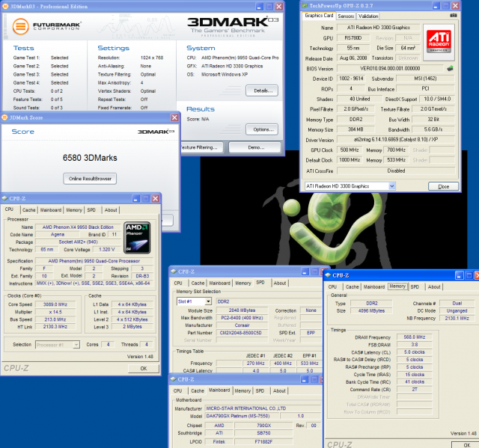Screen dimensions: 479x448
Task: Click the 3DMark Score title bar icon
Action: 5,117
